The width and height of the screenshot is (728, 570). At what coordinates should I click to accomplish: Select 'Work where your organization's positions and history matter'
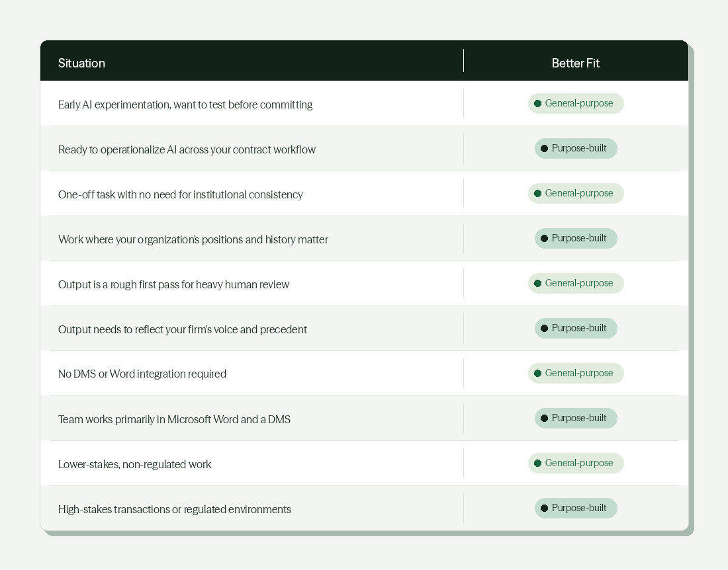click(193, 240)
